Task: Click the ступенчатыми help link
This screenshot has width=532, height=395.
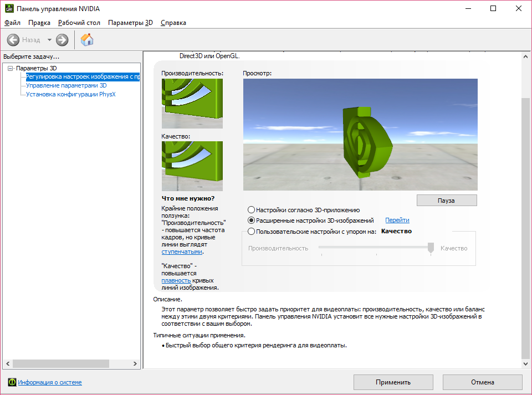Action: [182, 252]
